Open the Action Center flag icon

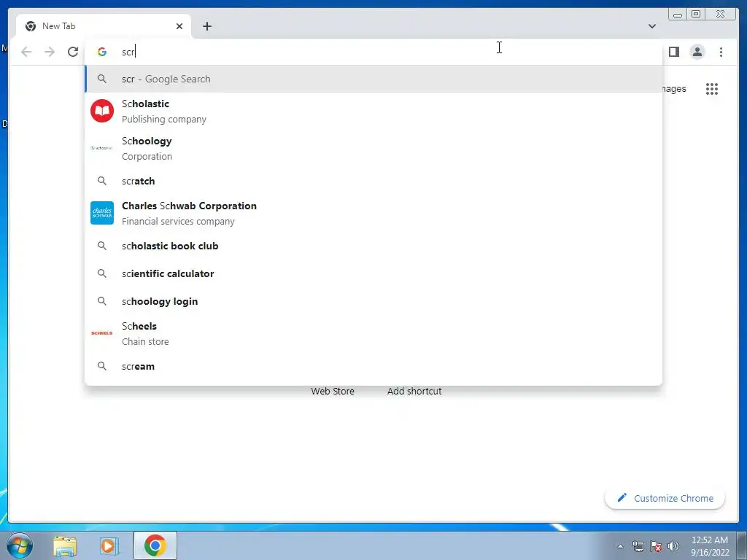pos(656,546)
